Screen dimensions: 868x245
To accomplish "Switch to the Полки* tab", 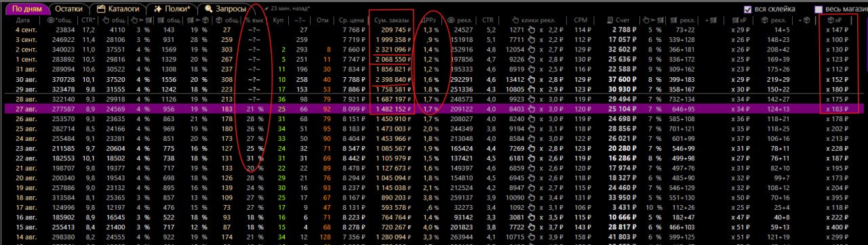I will 172,9.
